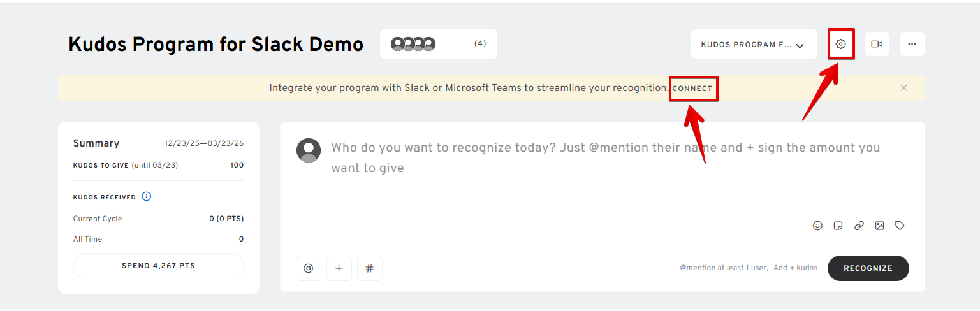Dismiss the Slack integration banner
Viewport: 980px width, 311px height.
tap(903, 88)
